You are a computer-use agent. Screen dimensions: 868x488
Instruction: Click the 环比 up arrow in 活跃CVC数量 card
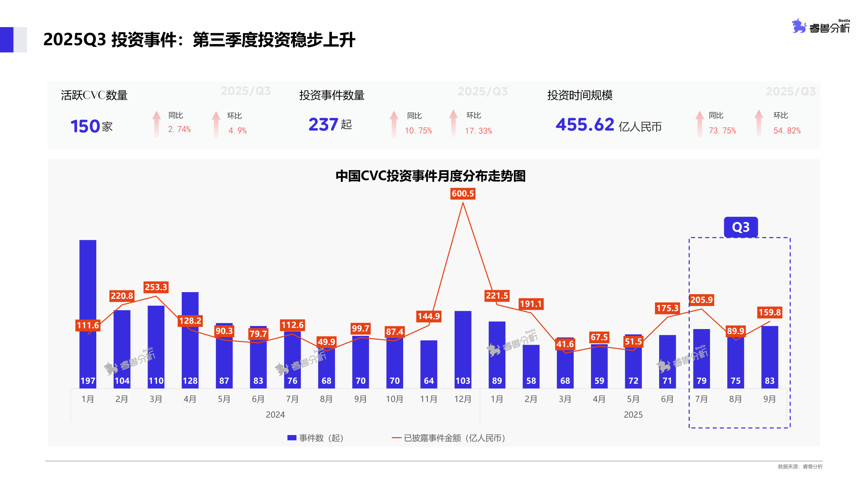coord(216,124)
